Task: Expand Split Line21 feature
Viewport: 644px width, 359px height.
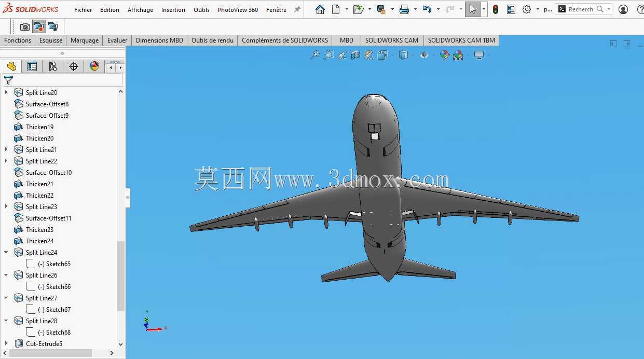Action: point(6,149)
